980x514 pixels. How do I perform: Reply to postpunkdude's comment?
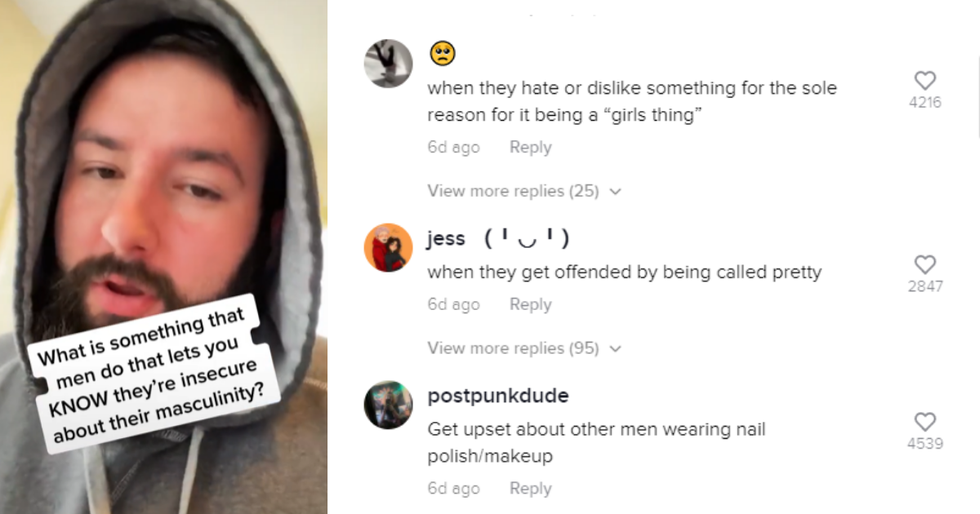(530, 489)
